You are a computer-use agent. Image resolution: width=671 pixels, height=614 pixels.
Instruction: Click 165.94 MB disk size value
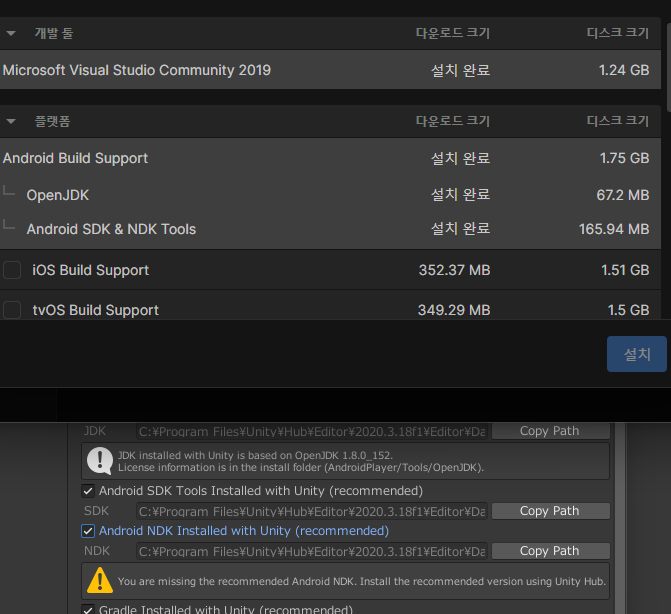coord(614,229)
